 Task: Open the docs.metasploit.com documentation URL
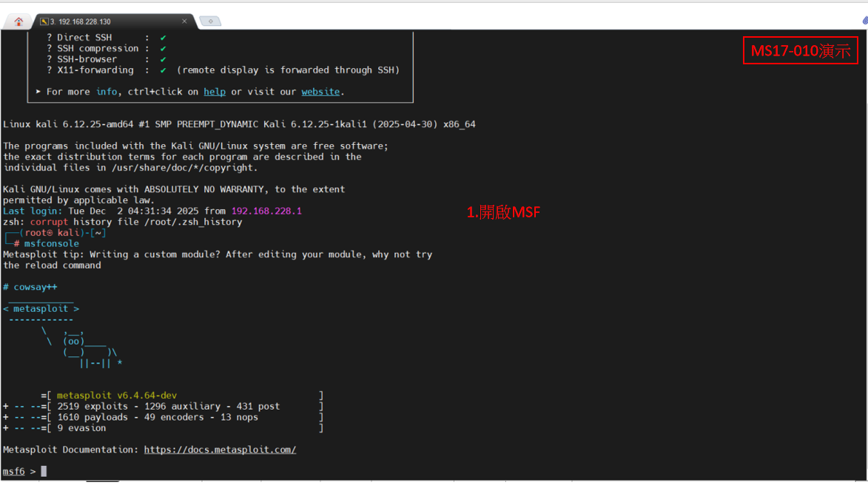220,450
